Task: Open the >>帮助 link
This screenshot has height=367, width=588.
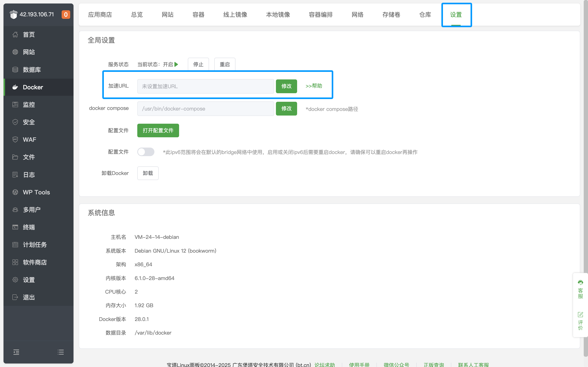Action: pyautogui.click(x=314, y=86)
